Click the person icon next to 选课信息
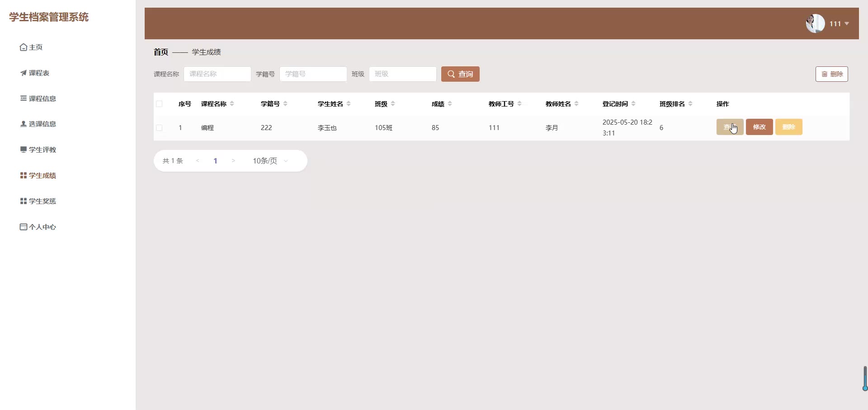The image size is (868, 410). 24,124
